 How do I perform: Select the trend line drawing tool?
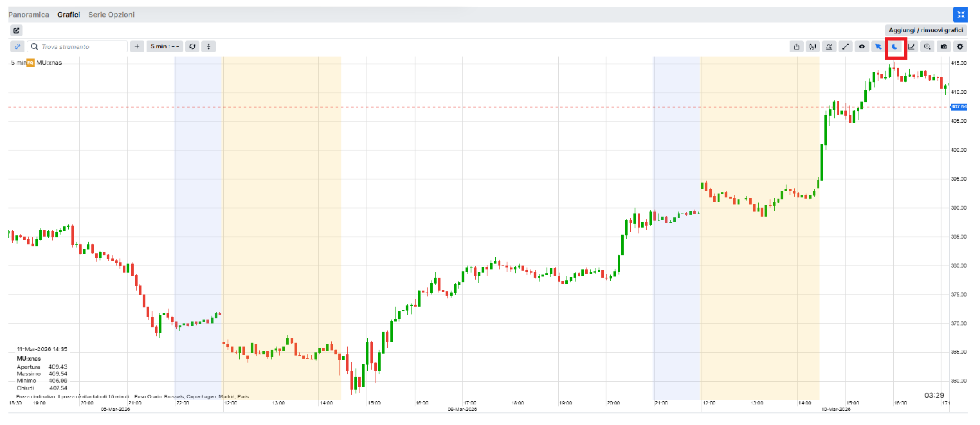click(846, 46)
